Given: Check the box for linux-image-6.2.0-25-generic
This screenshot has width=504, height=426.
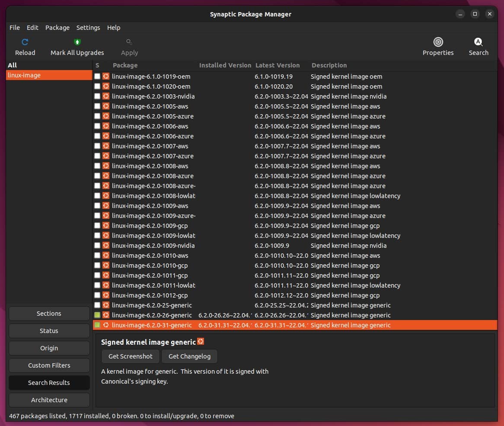Looking at the screenshot, I should (x=97, y=305).
